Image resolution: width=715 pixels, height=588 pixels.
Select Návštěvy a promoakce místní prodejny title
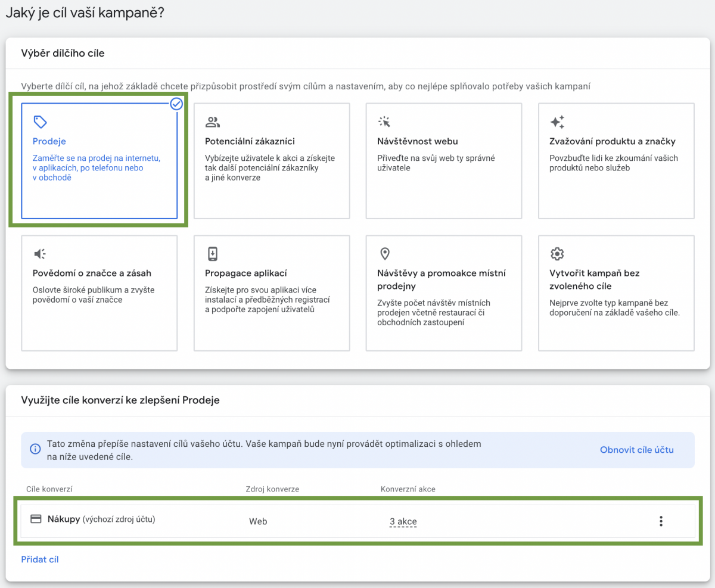[x=441, y=279]
